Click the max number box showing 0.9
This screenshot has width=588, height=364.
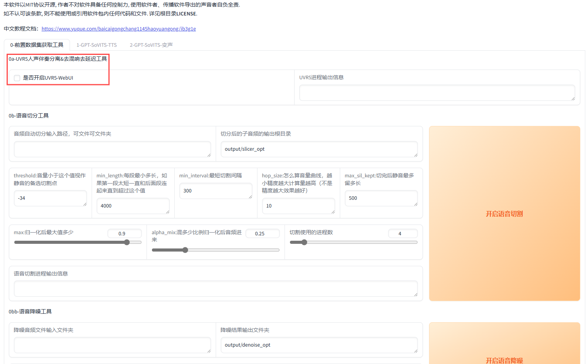pyautogui.click(x=124, y=233)
